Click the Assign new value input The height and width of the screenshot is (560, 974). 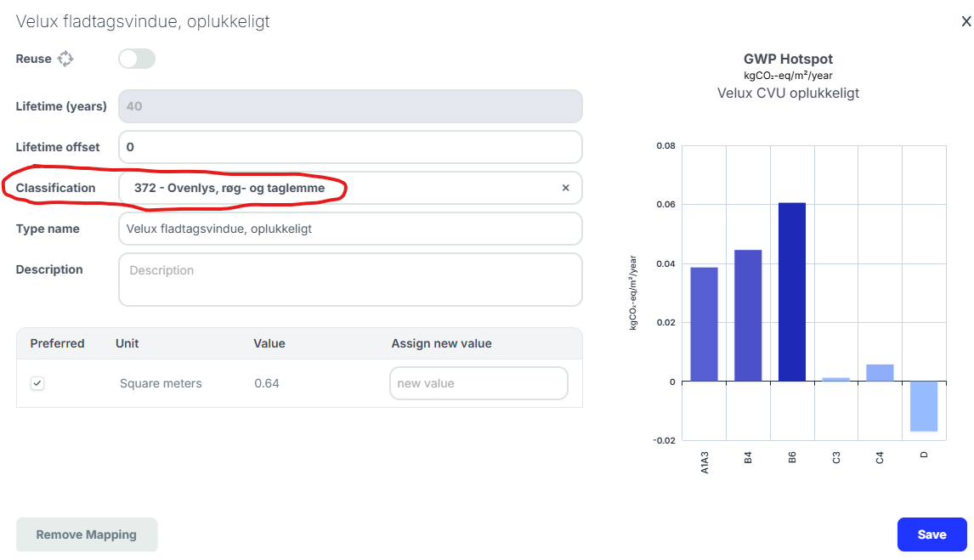point(479,383)
